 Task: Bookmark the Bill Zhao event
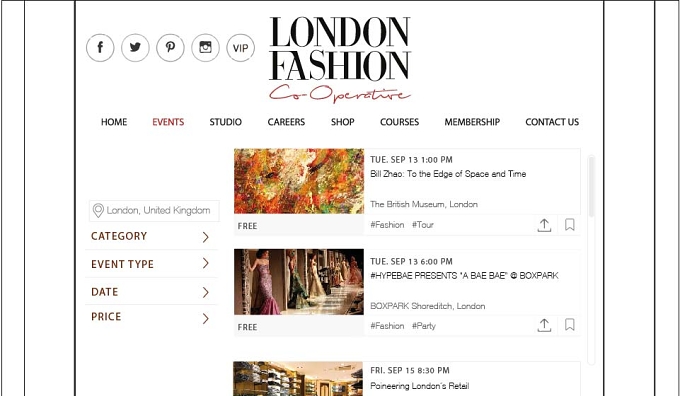point(569,225)
